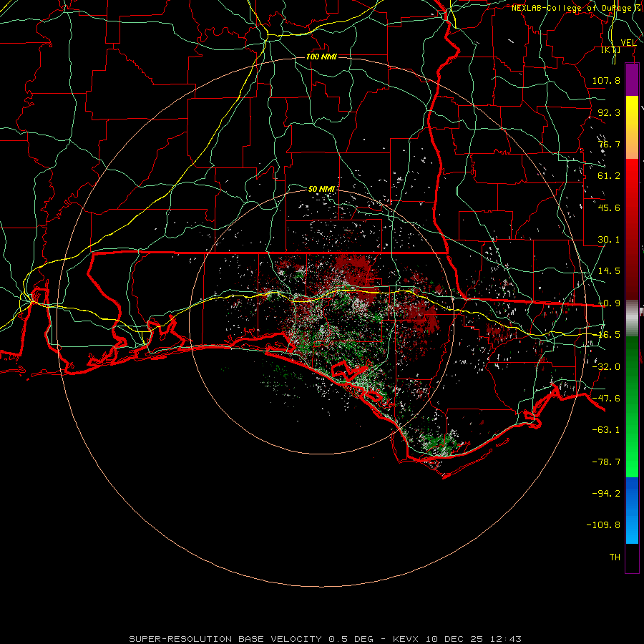The width and height of the screenshot is (644, 644).
Task: Select the 30.1 legend value
Action: 609,240
